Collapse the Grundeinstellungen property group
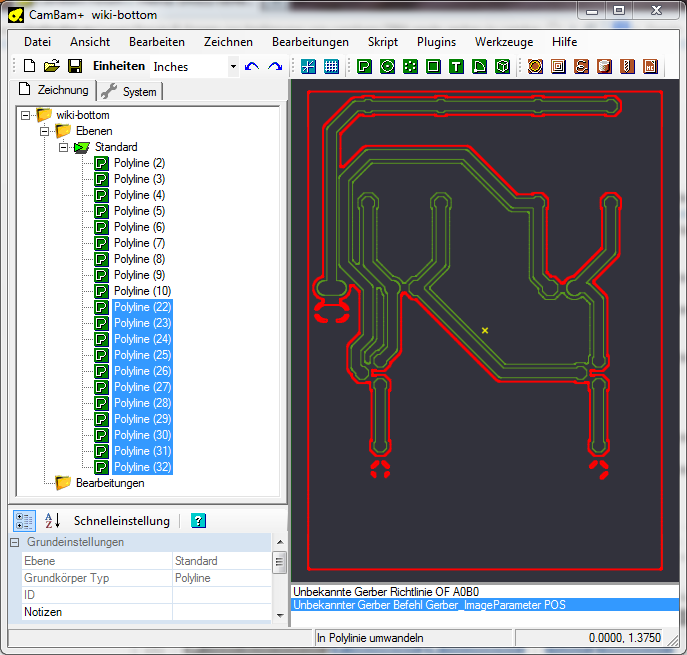This screenshot has width=687, height=655. [15, 542]
